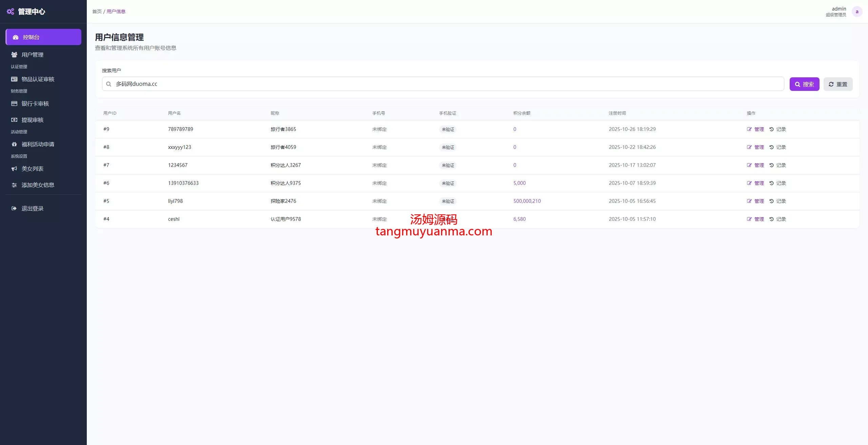Click the gift icon for 福利活动申请
Screen dimensions: 868x445
point(14,144)
